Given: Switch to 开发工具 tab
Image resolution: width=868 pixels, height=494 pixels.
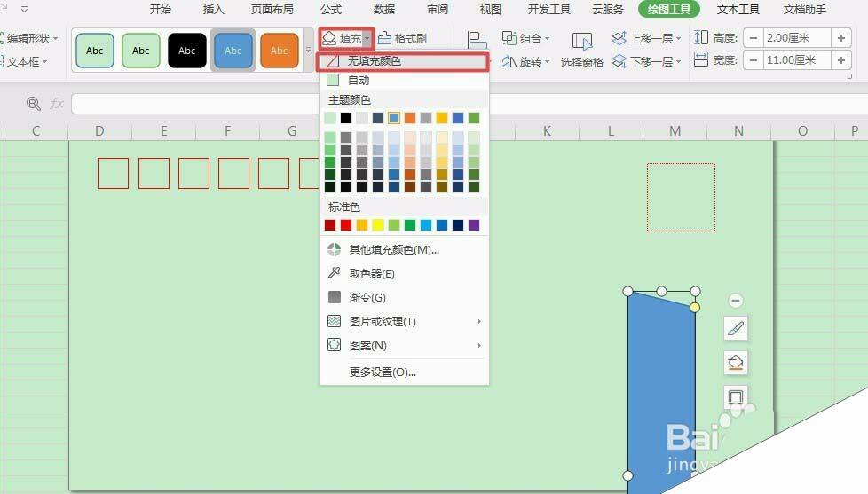Looking at the screenshot, I should click(x=548, y=10).
